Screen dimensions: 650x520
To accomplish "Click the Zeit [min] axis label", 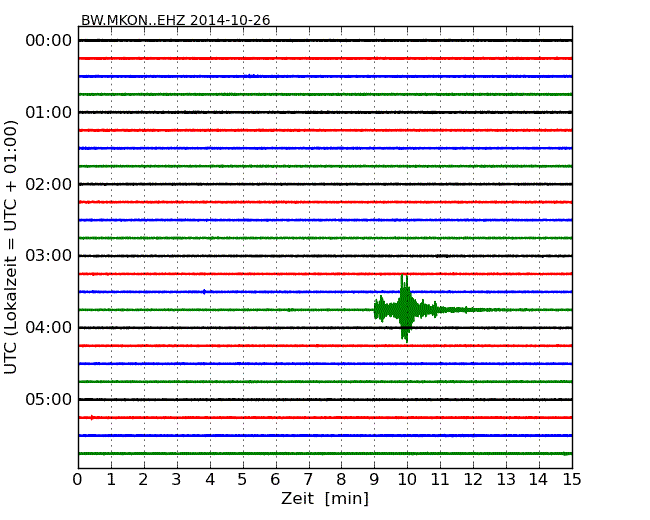I will point(325,498).
